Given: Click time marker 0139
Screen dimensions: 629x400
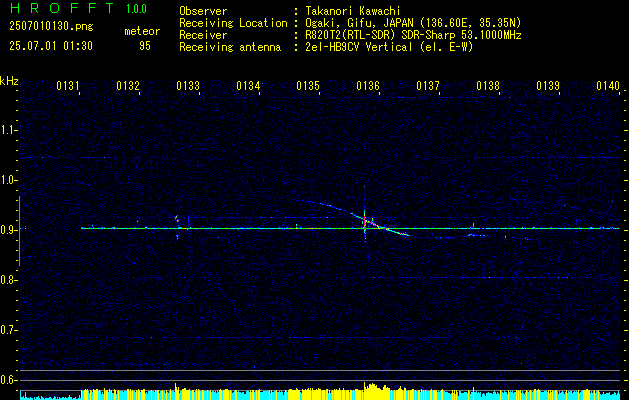Looking at the screenshot, I should pyautogui.click(x=548, y=86).
